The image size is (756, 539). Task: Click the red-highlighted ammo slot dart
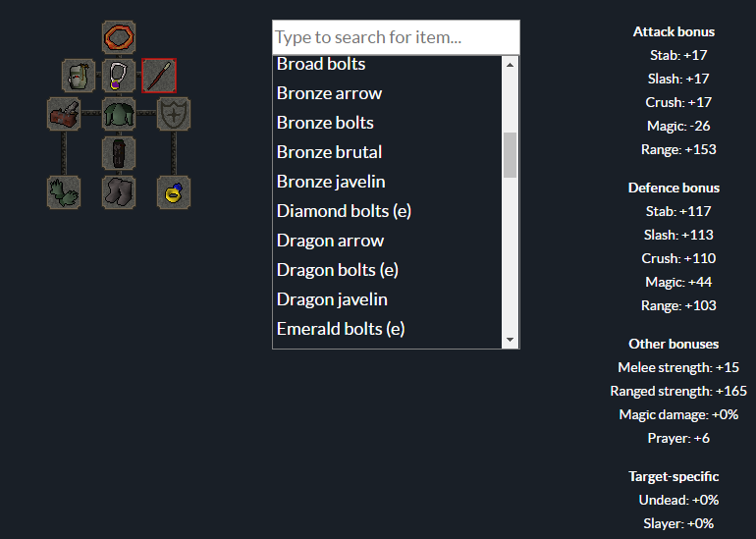159,76
